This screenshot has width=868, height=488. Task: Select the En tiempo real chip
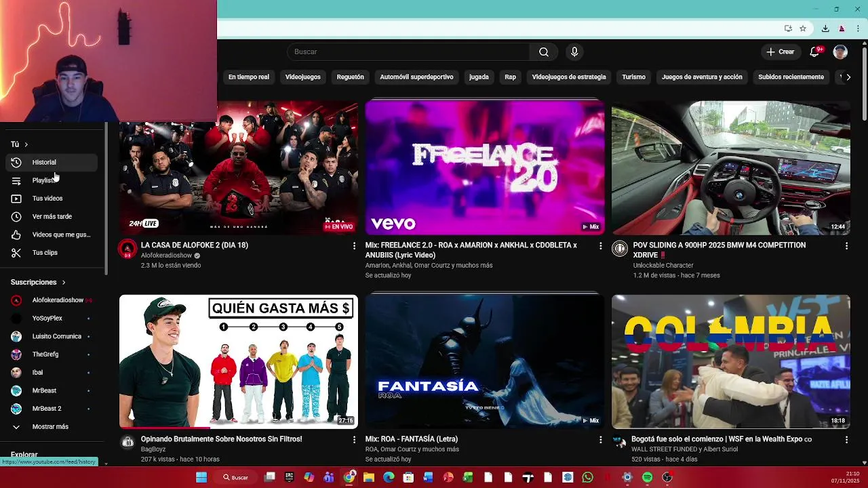249,77
